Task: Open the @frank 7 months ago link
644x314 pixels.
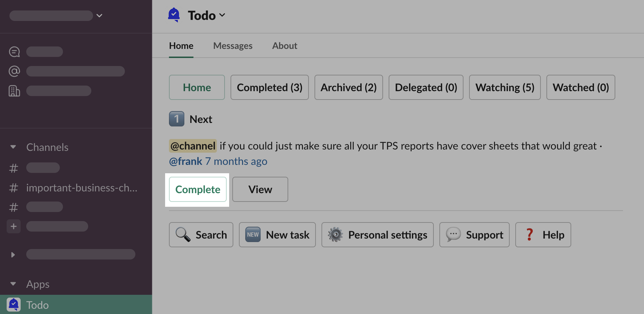Action: tap(218, 161)
